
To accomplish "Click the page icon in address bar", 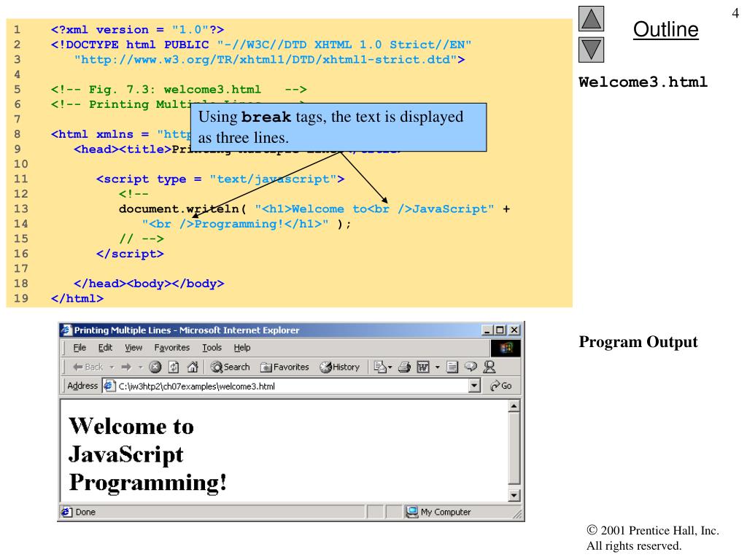I will click(109, 386).
